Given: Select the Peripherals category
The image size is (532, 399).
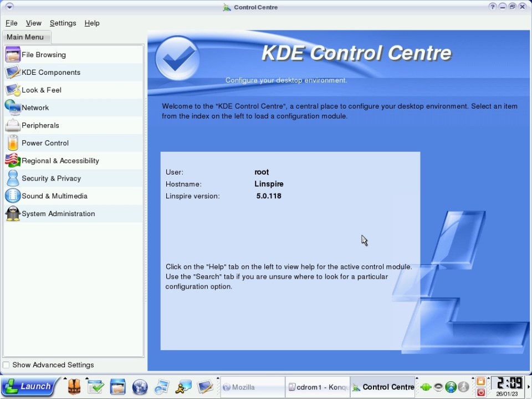Looking at the screenshot, I should [x=40, y=126].
